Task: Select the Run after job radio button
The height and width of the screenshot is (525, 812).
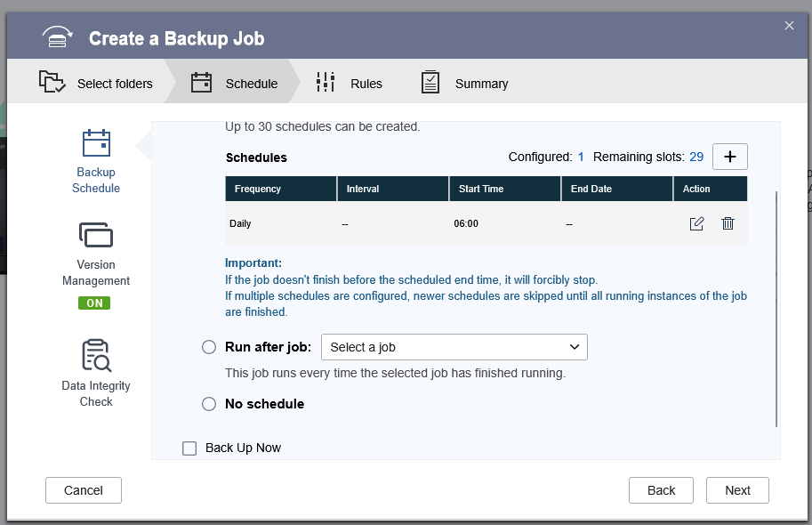Action: tap(209, 347)
